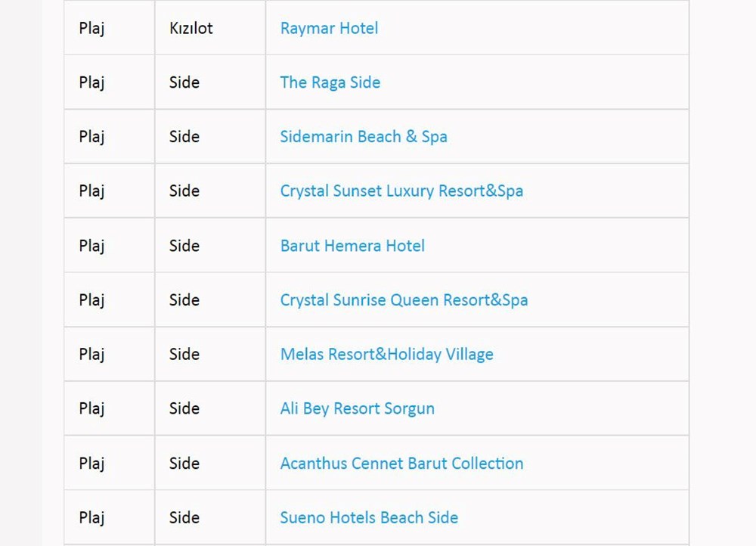This screenshot has height=546, width=756.
Task: Open Sueno Hotels Beach Side link
Action: coord(369,518)
